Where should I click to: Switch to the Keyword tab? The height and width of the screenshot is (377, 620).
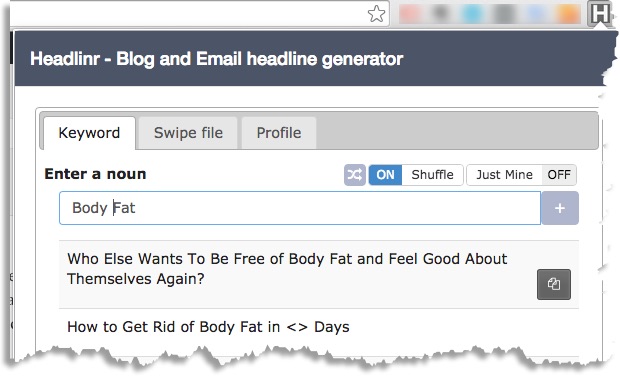coord(89,133)
